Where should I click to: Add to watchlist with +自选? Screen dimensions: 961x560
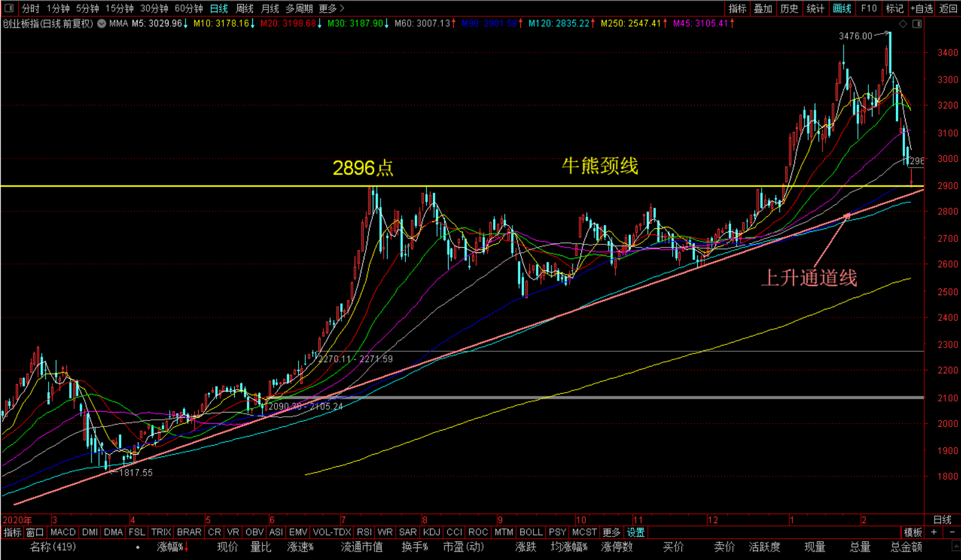pyautogui.click(x=922, y=8)
